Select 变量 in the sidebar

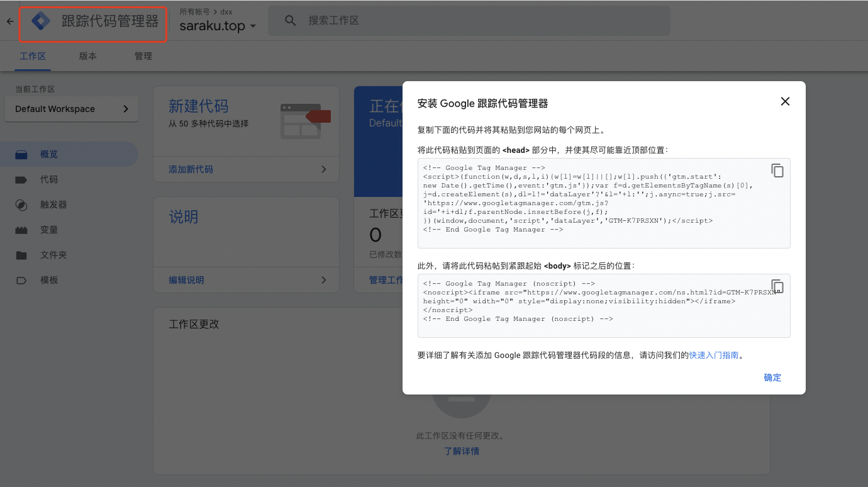pos(69,230)
